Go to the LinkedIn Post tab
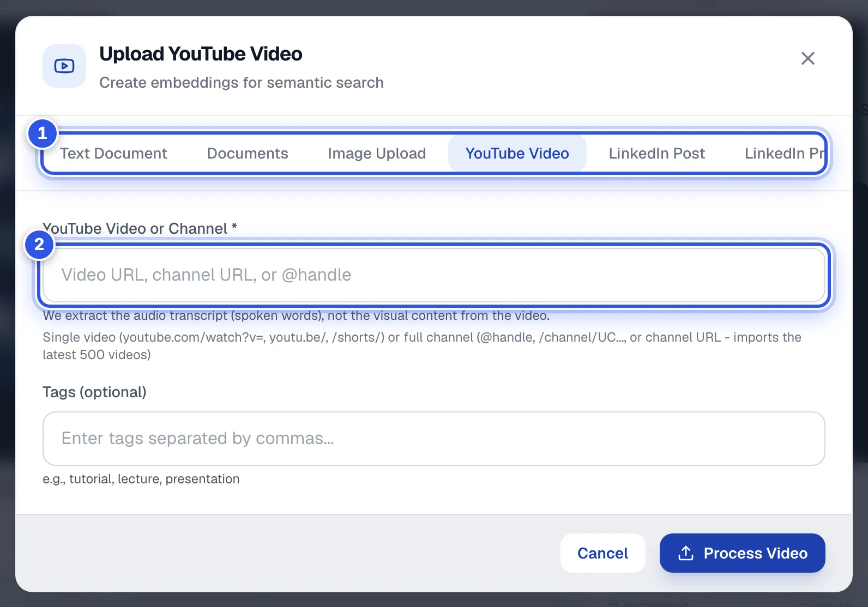 tap(656, 154)
